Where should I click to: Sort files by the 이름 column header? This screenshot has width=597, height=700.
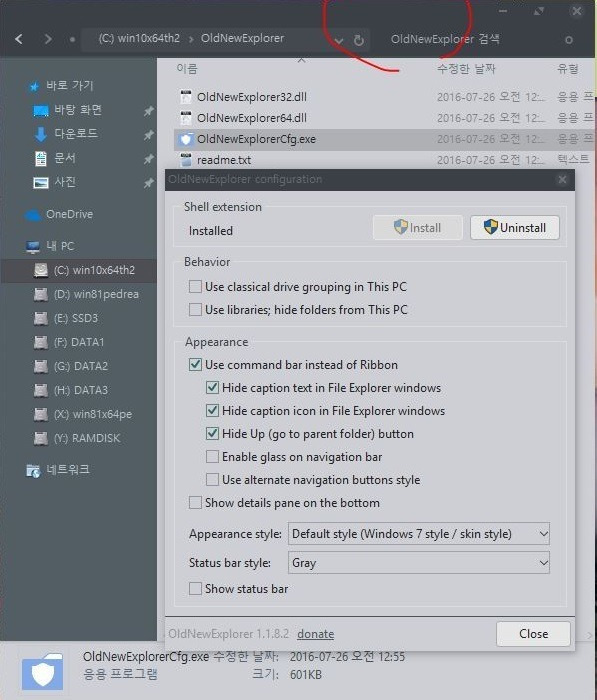(187, 68)
